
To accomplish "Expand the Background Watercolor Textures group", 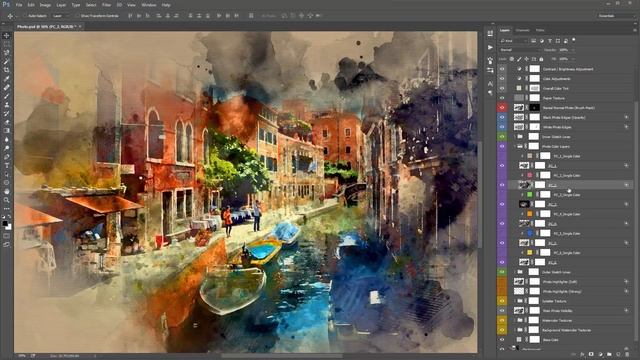I will pyautogui.click(x=515, y=330).
